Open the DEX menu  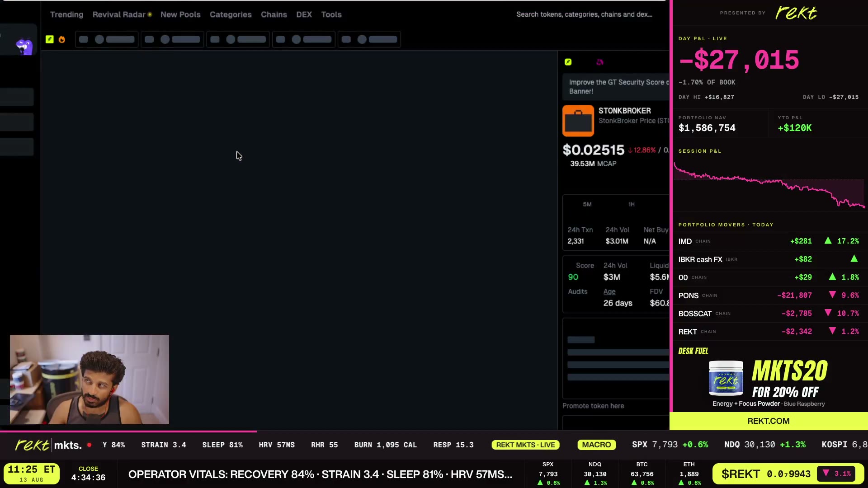coord(304,14)
